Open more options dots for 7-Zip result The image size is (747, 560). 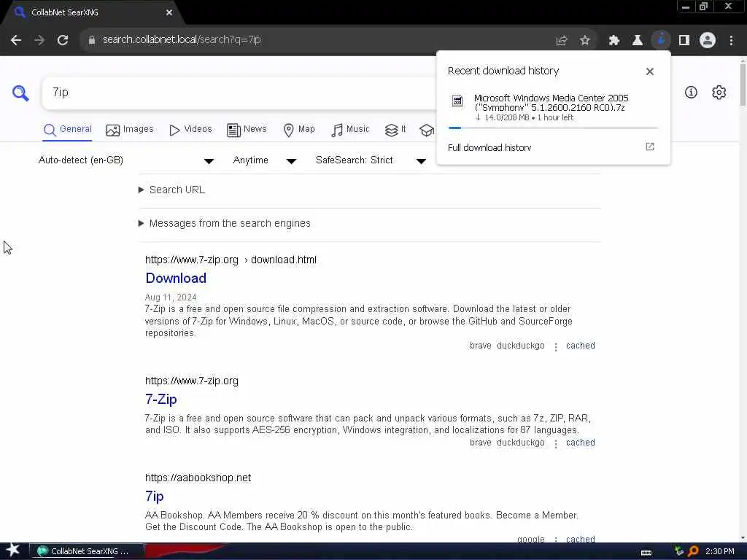(x=555, y=443)
